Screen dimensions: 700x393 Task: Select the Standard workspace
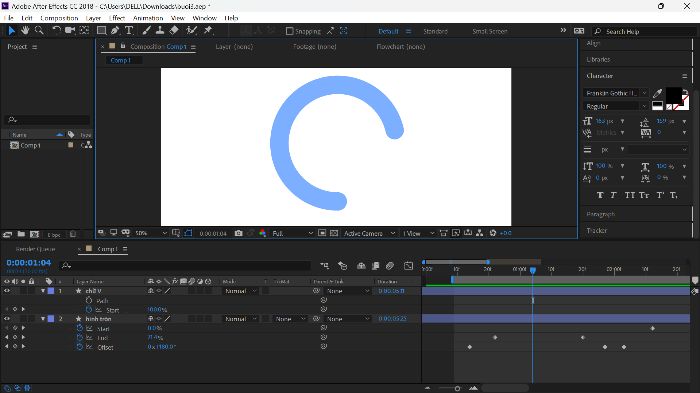pos(435,31)
